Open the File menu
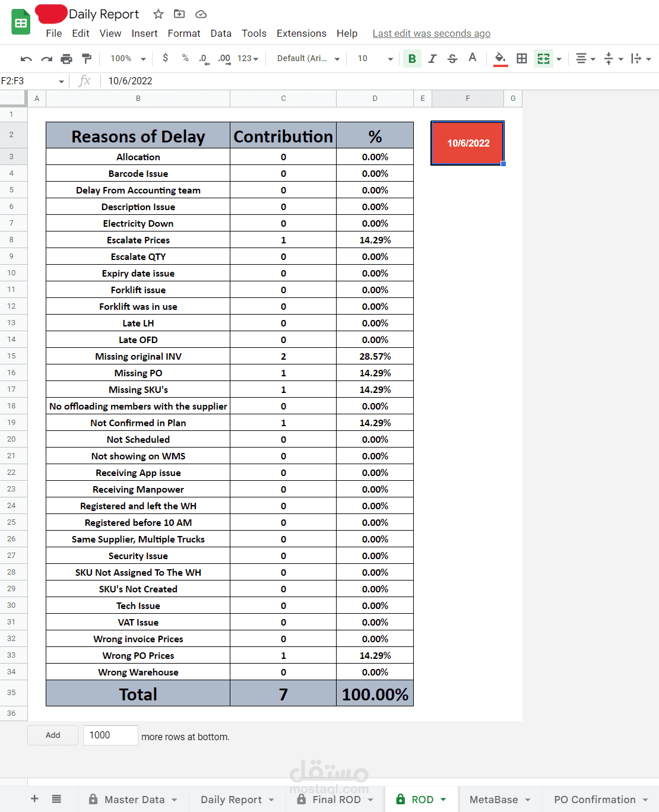Screen dimensions: 659x812 coord(54,34)
